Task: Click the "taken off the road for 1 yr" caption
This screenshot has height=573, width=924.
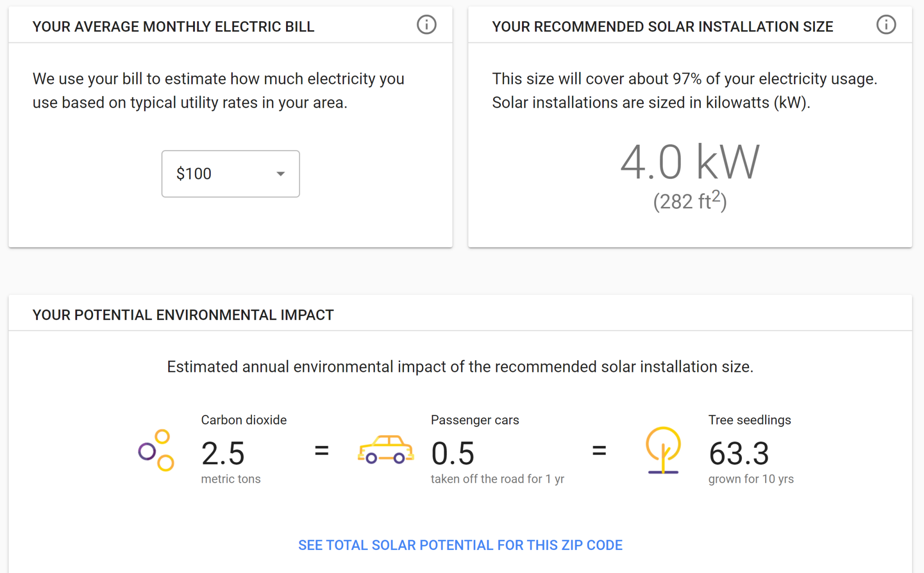Action: [497, 479]
